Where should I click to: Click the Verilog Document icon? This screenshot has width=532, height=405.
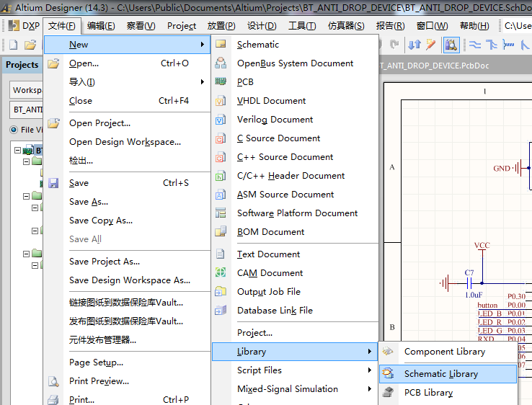pos(221,120)
